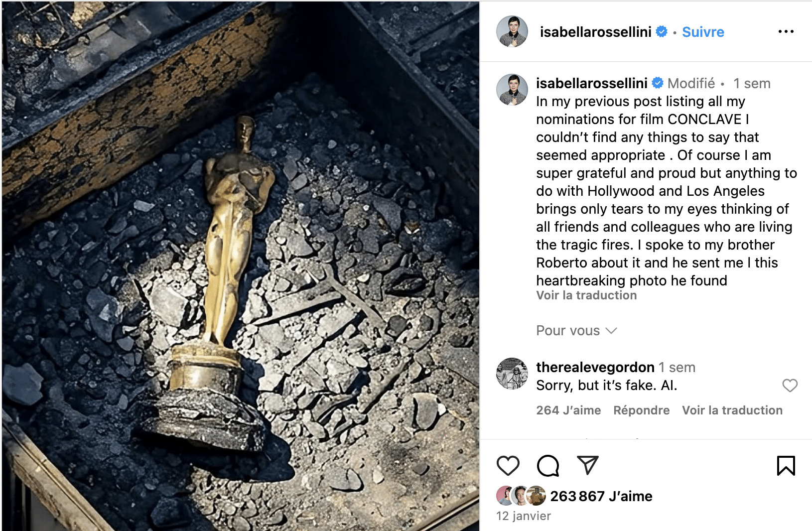The width and height of the screenshot is (812, 531).
Task: Open the 263 867 J'aime likes list
Action: click(x=601, y=496)
